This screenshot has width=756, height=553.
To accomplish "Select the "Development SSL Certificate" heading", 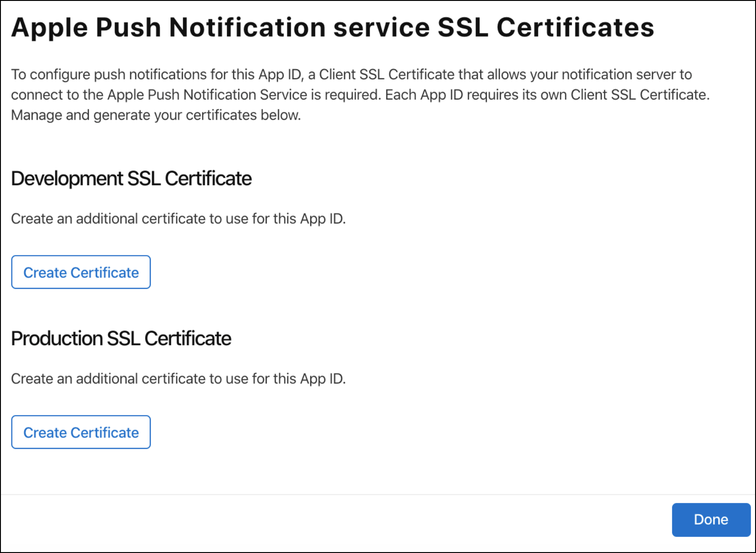I will pos(131,179).
